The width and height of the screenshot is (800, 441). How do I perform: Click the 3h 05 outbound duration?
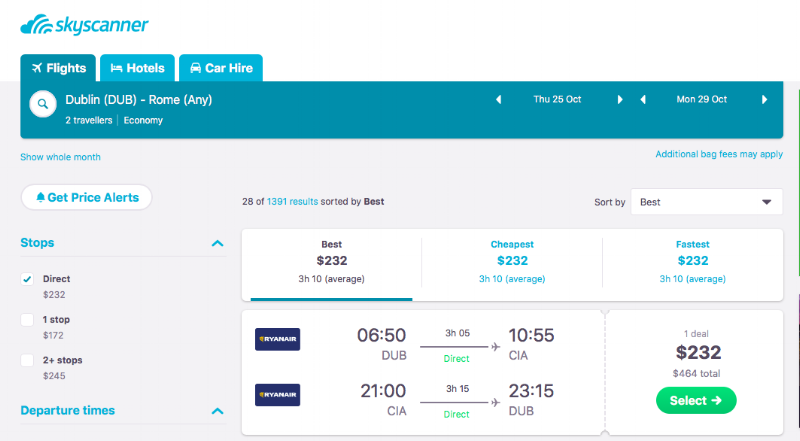pyautogui.click(x=457, y=333)
